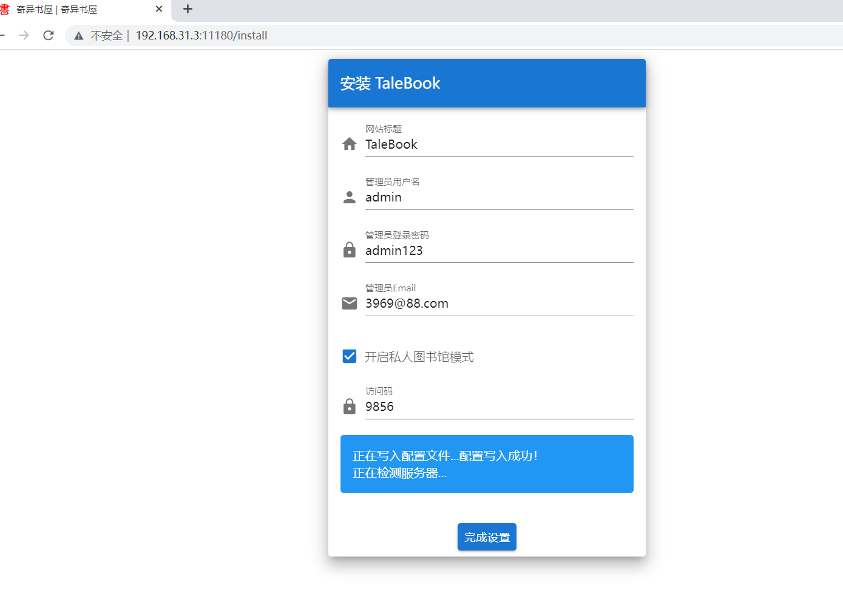Click the address bar URL 192.168.31.3:11180/install

pyautogui.click(x=201, y=36)
